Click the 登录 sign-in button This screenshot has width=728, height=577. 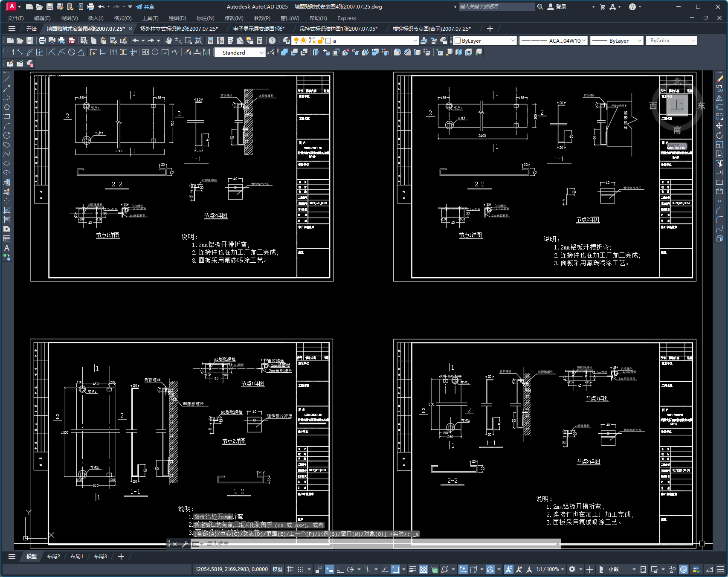coord(557,7)
